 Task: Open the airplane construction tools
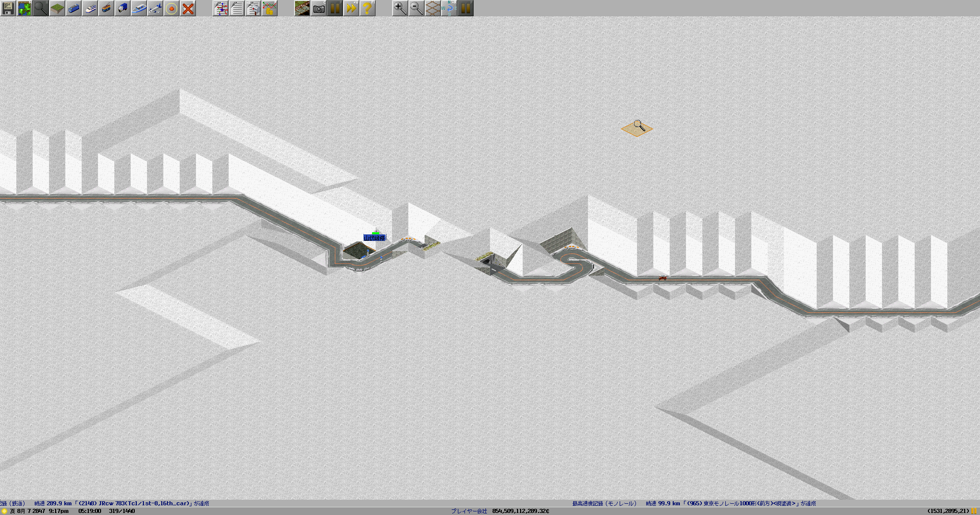pyautogui.click(x=155, y=8)
